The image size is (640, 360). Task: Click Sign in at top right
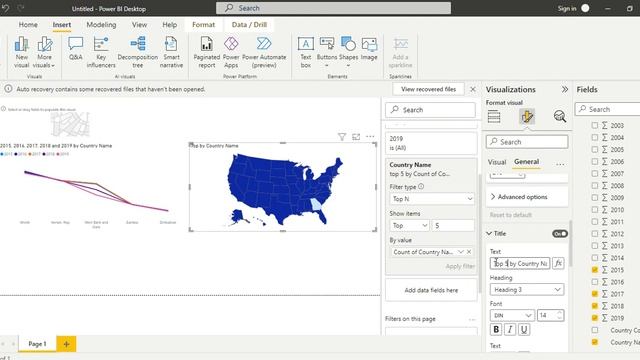pos(567,8)
